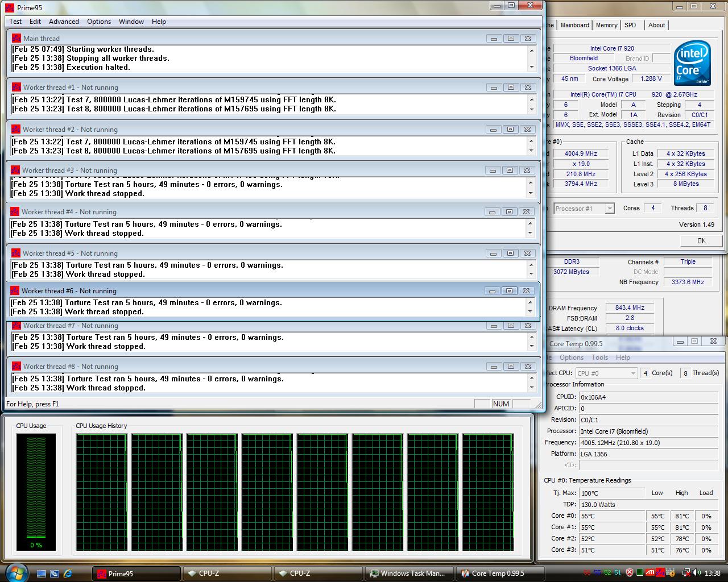Click the Worker thread #8 window icon
728x582 pixels.
(16, 366)
